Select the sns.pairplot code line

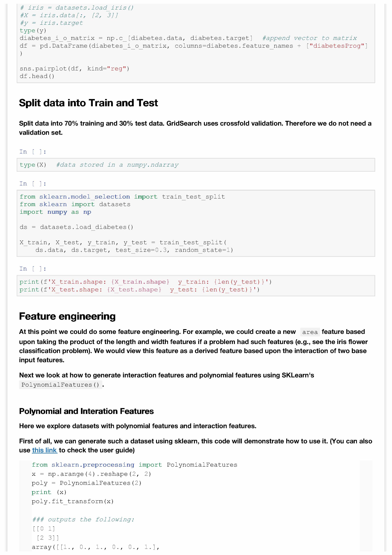coord(74,69)
